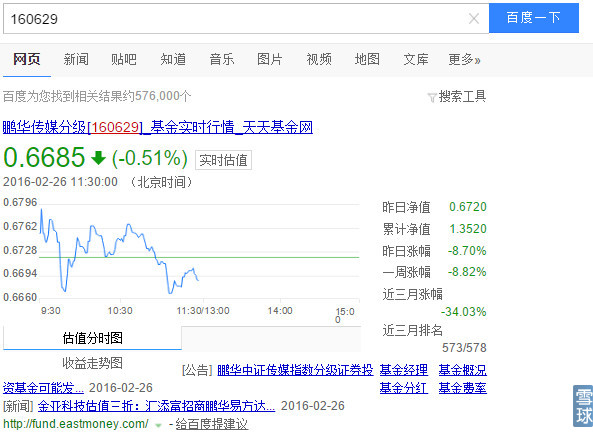Expand the small arrow after the eastmoney URL
593x435 pixels.
coord(158,426)
